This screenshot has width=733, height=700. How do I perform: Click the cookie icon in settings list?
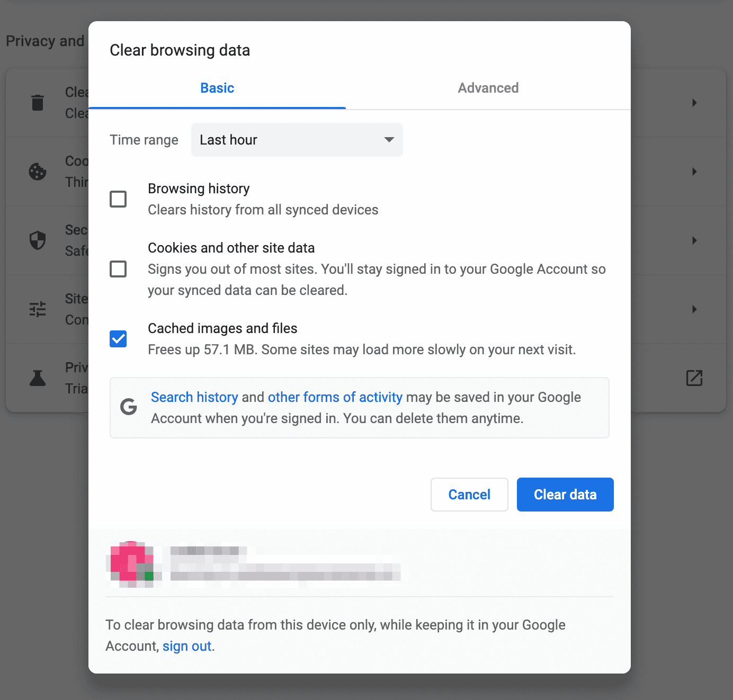coord(38,172)
